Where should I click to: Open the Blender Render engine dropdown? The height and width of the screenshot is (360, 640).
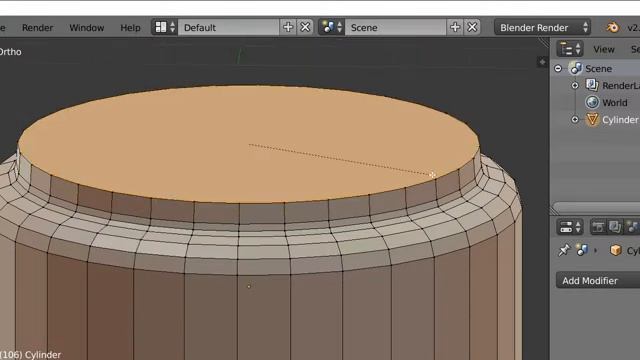point(542,27)
